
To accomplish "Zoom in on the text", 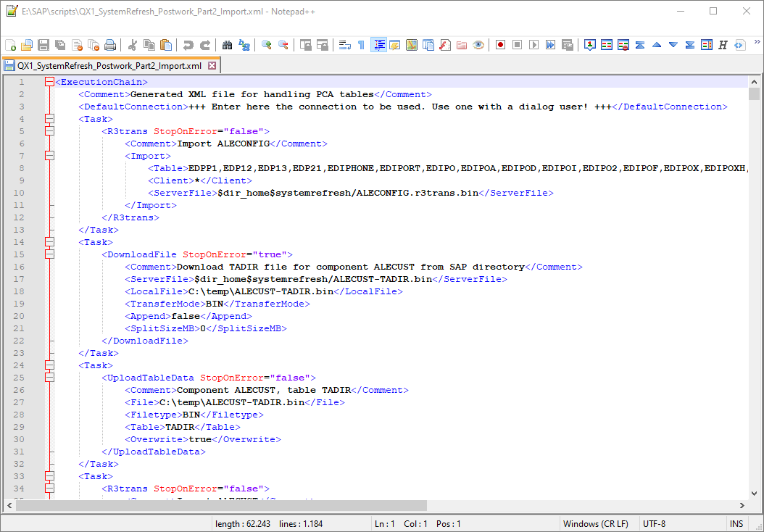I will click(x=267, y=44).
